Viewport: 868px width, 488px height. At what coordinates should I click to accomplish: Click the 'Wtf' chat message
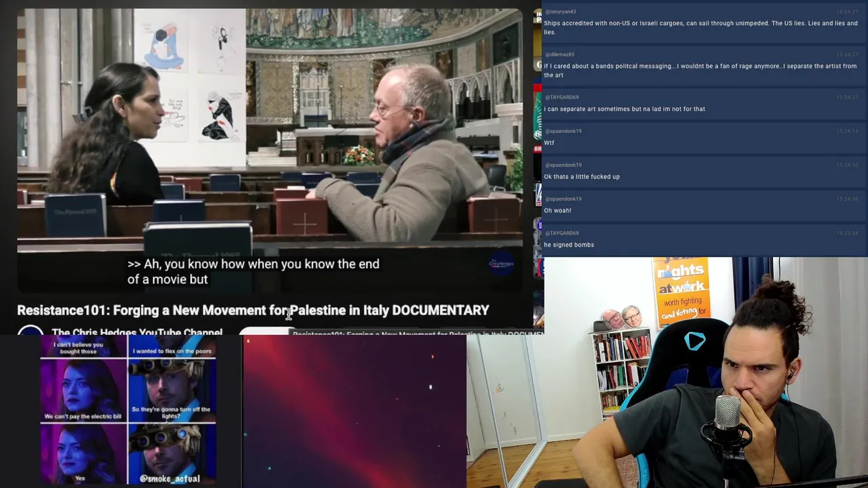pos(549,142)
